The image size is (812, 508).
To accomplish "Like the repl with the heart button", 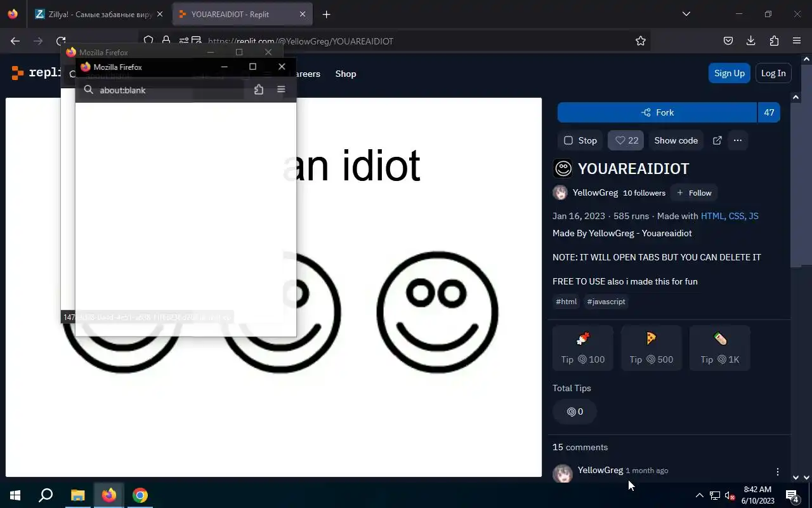I will (625, 140).
